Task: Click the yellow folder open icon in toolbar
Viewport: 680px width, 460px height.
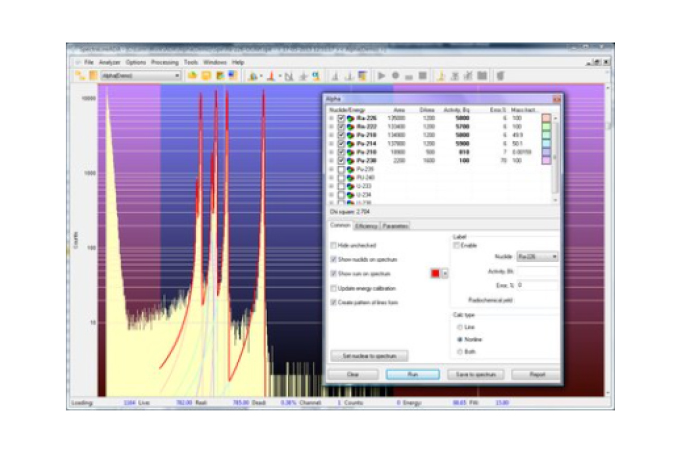Action: (x=192, y=75)
